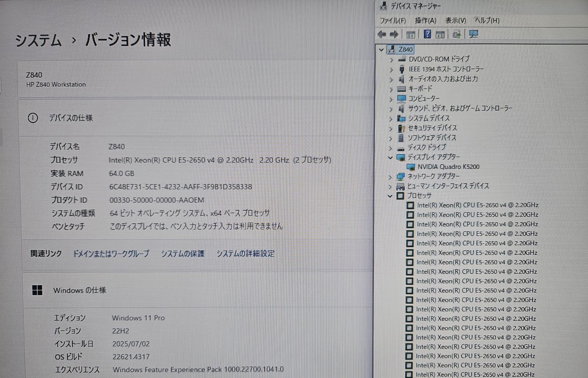Click the IEEE 1394 host controller icon
This screenshot has width=588, height=378.
402,69
